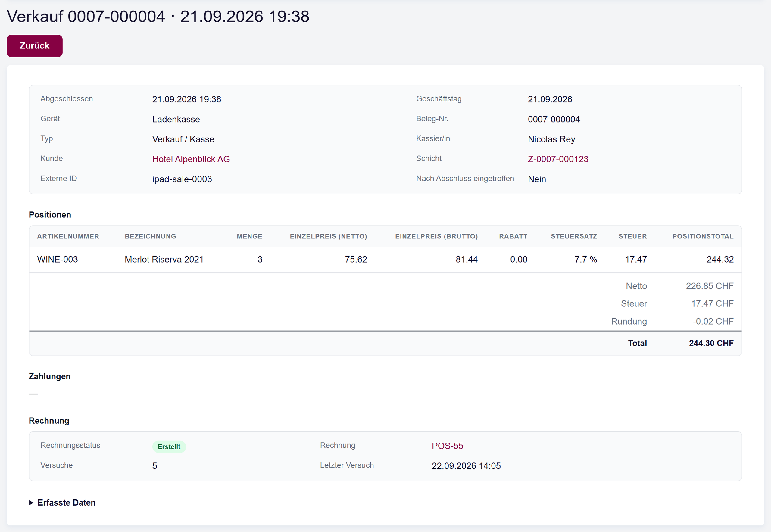Click the Steuersatz column header
771x532 pixels.
pos(574,236)
